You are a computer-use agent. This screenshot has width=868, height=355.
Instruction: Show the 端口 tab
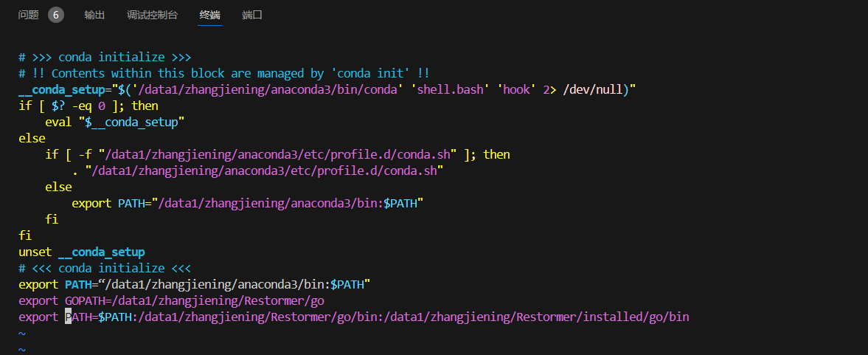[x=252, y=15]
